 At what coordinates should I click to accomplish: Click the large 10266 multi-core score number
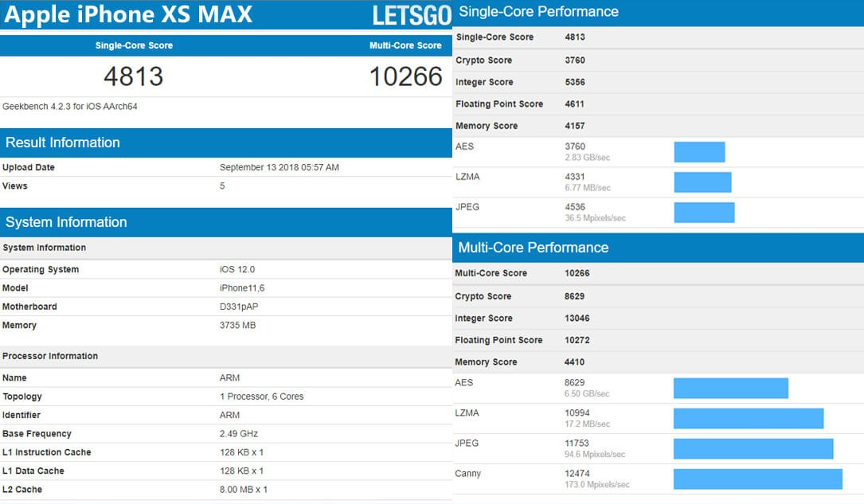coord(405,76)
